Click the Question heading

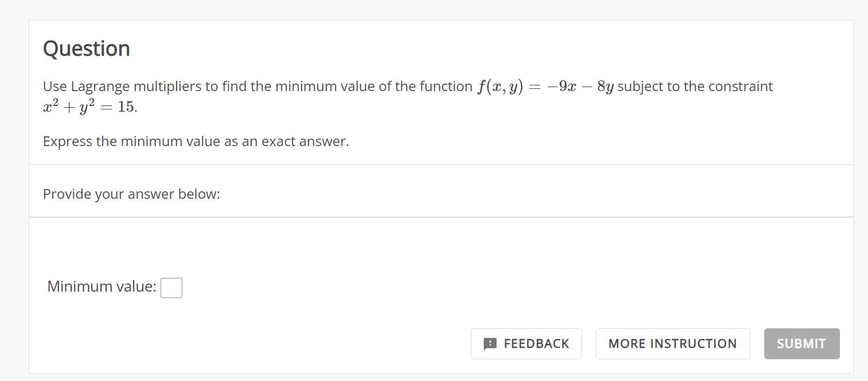[86, 48]
